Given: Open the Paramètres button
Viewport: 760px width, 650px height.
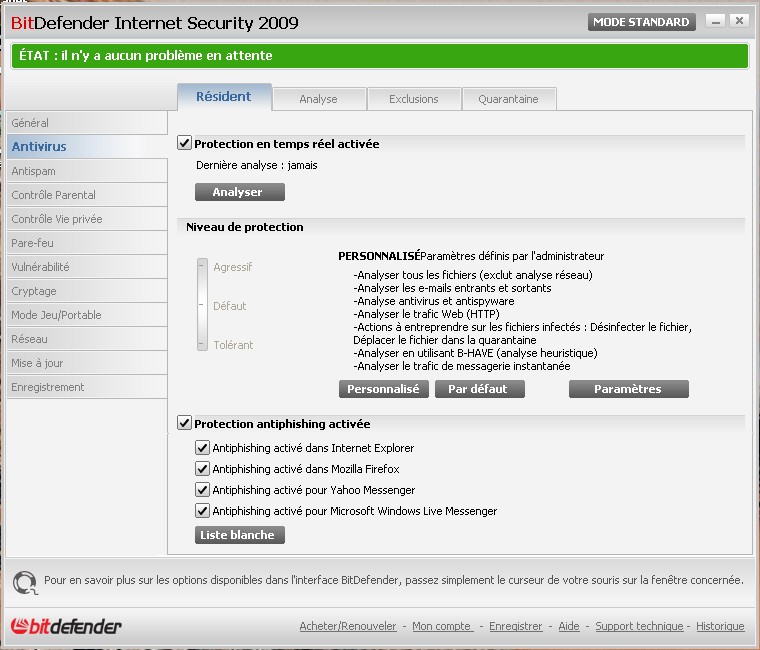Looking at the screenshot, I should (x=629, y=389).
